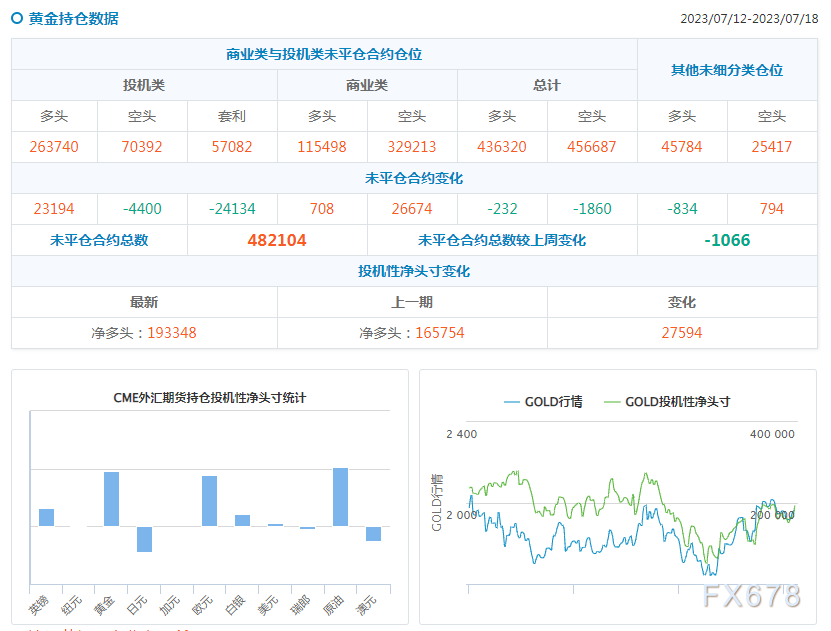The height and width of the screenshot is (631, 831).
Task: Click the net position change 27594
Action: 682,333
